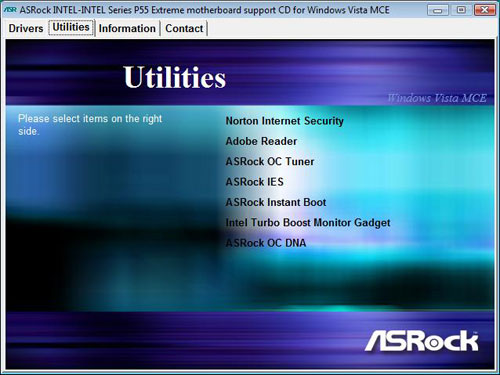Click the window title bar text

(x=204, y=10)
